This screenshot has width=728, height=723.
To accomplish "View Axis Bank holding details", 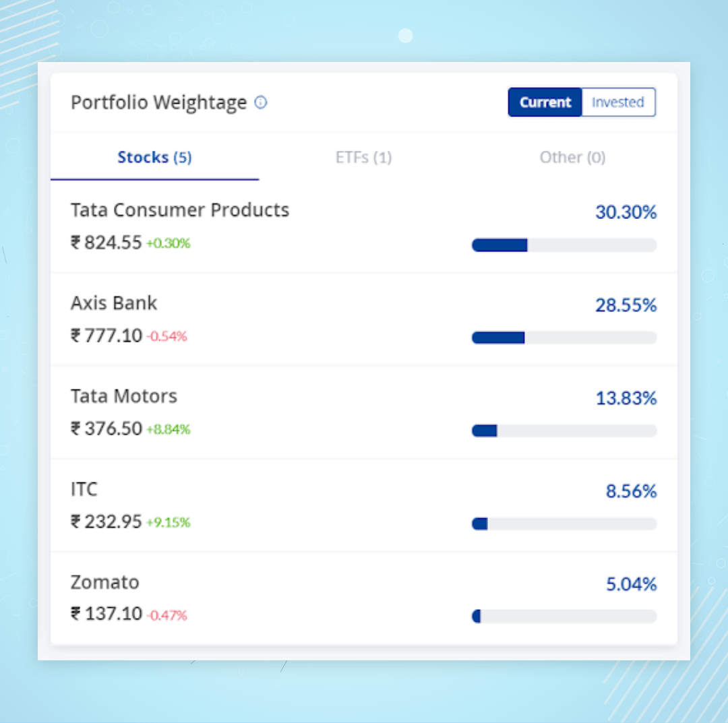I will [113, 303].
